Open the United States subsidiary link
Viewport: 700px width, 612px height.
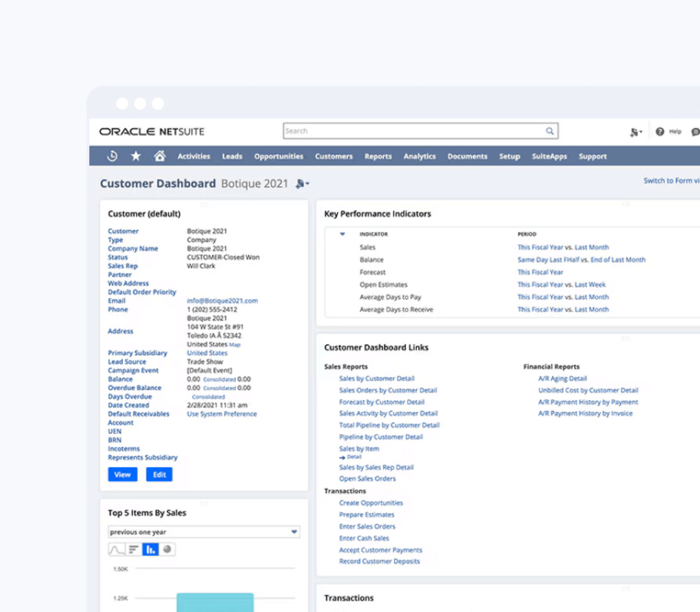(x=207, y=353)
